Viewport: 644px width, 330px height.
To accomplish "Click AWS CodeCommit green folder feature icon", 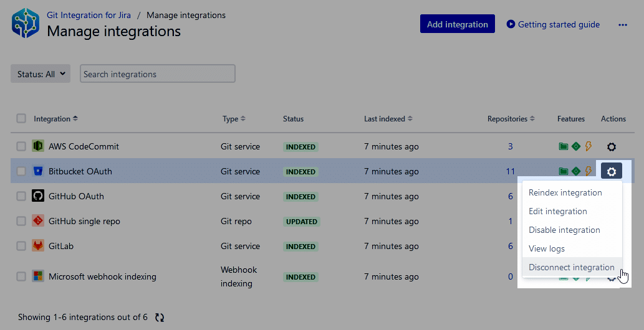I will 564,146.
